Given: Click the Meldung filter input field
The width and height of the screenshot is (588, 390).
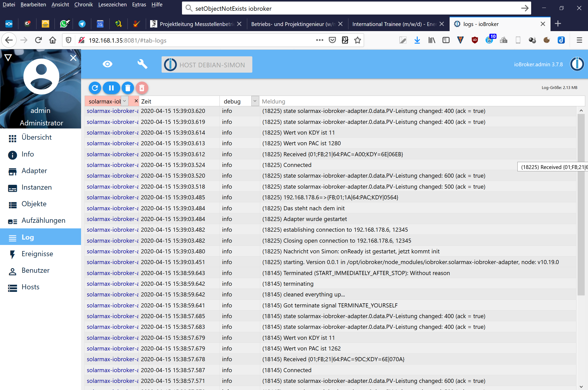Looking at the screenshot, I should click(x=421, y=101).
